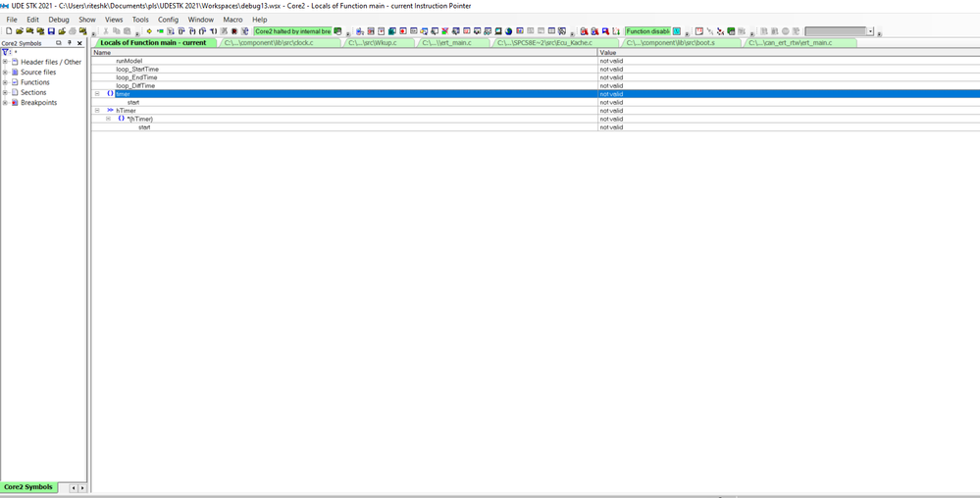Image resolution: width=980 pixels, height=498 pixels.
Task: Expand the Functions tree node
Action: coord(5,81)
